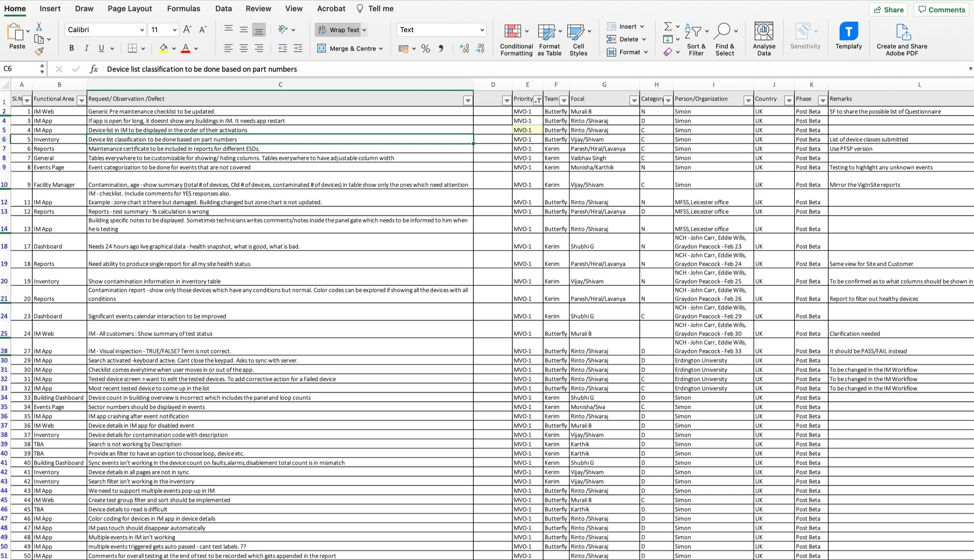The width and height of the screenshot is (974, 560).
Task: Apply percent style formatting
Action: click(x=425, y=49)
